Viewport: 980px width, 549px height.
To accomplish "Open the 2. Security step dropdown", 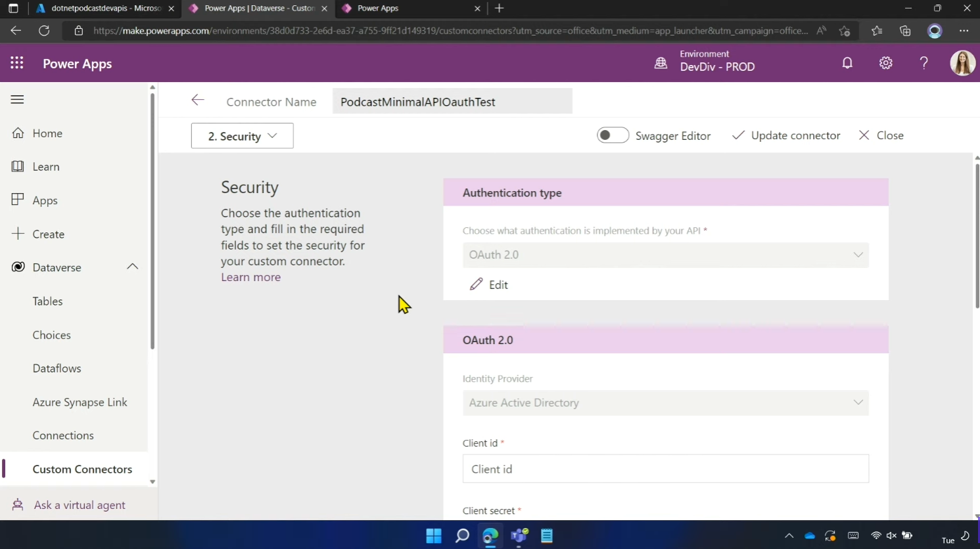I will click(x=243, y=136).
